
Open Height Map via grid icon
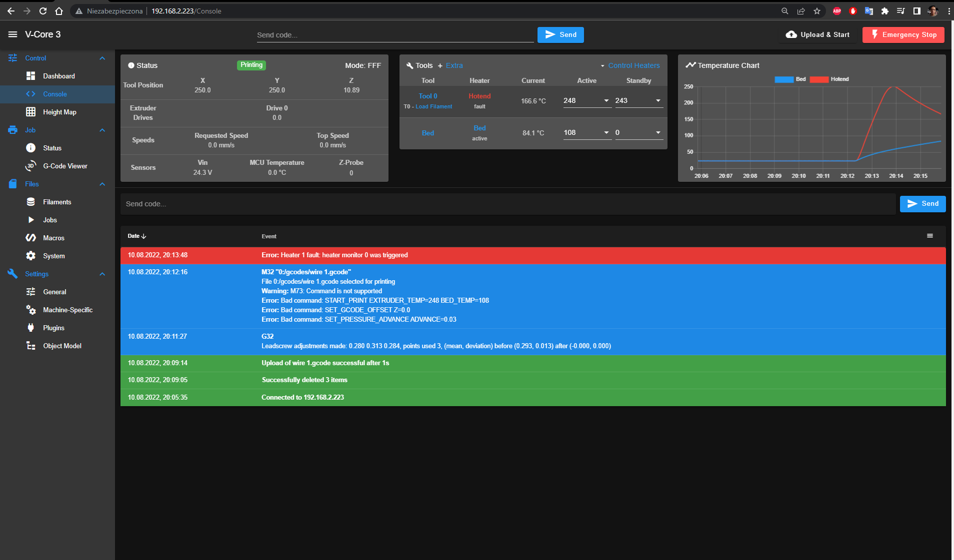pyautogui.click(x=31, y=112)
